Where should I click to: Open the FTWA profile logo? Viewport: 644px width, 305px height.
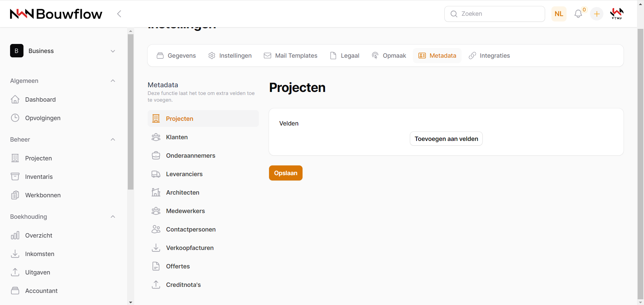click(x=616, y=14)
